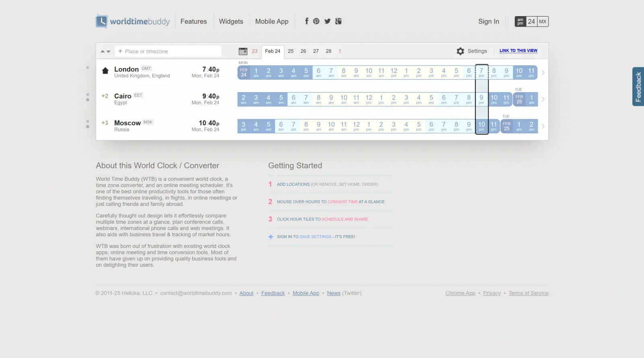Select the 9 pm tile in Cairo row
644x358 pixels.
(481, 99)
